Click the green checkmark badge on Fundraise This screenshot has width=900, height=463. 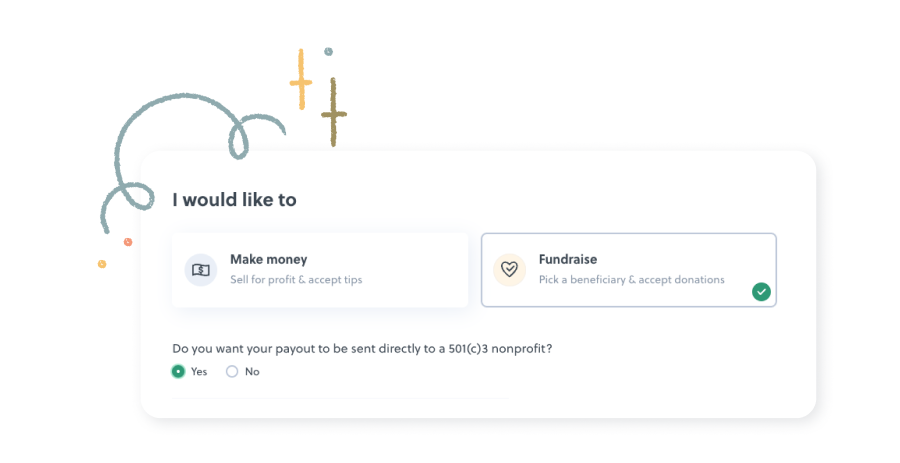pos(762,291)
